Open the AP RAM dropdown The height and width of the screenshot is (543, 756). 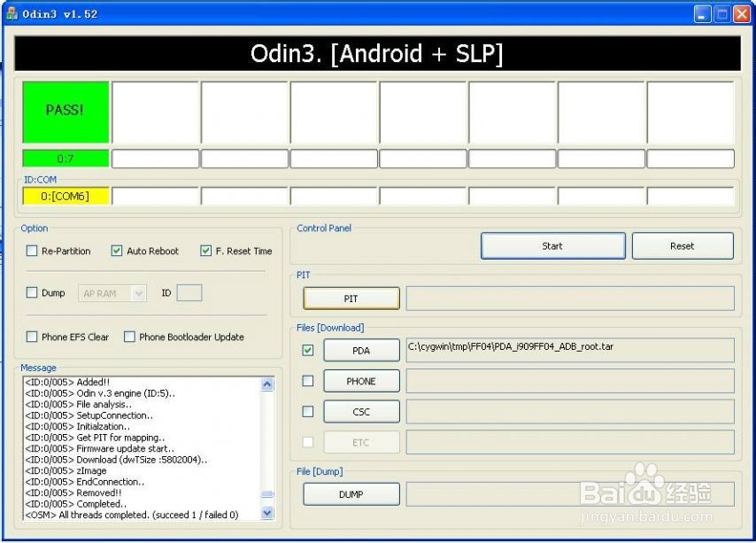[x=112, y=293]
